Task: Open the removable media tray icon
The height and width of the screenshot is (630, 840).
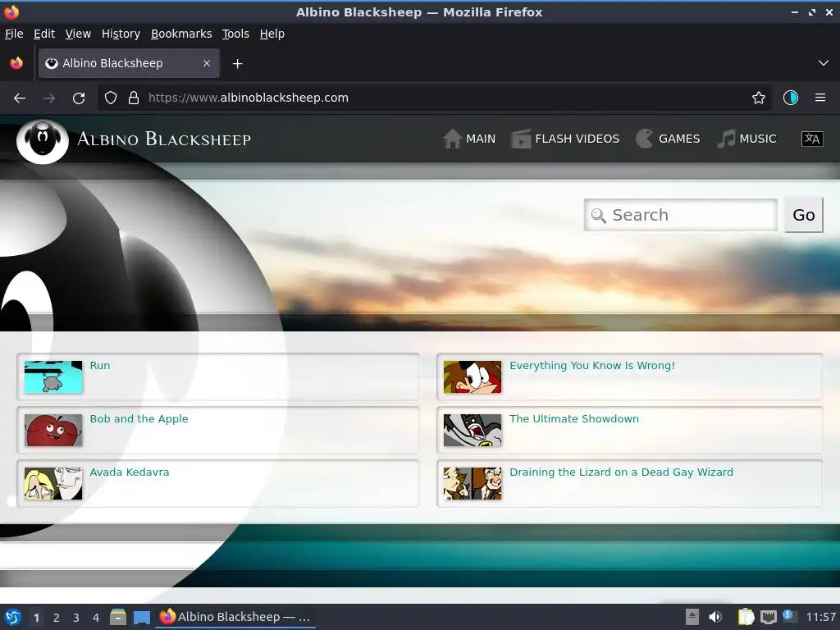Action: pos(692,617)
